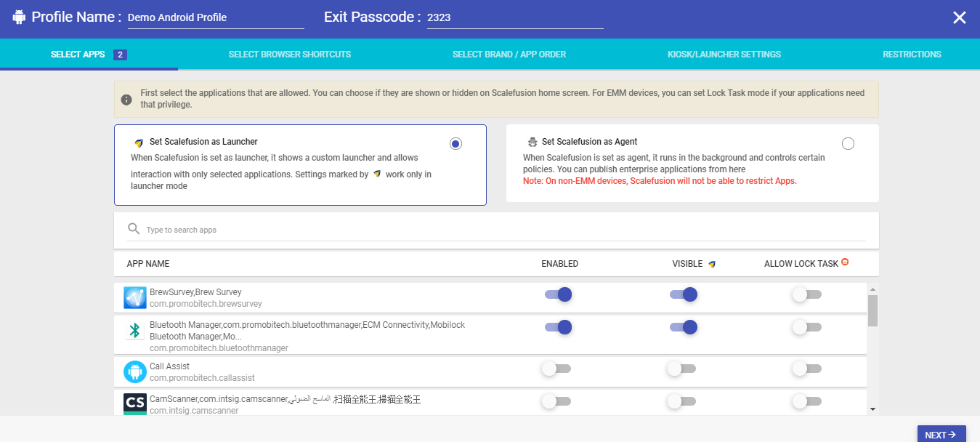Image resolution: width=980 pixels, height=442 pixels.
Task: Turn on Visible toggle for CamScanner
Action: pos(681,401)
